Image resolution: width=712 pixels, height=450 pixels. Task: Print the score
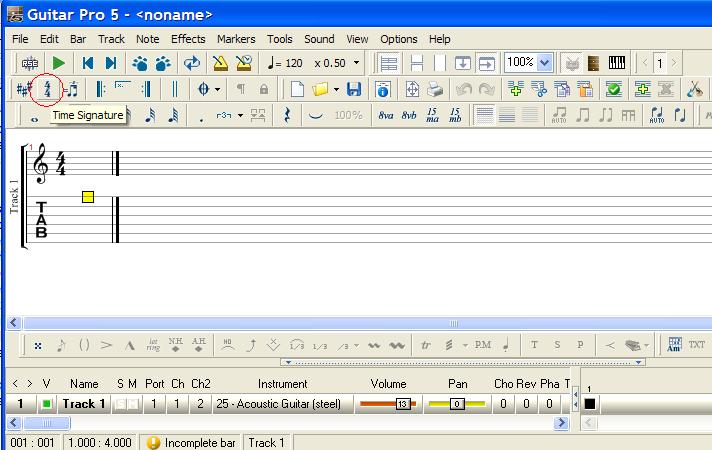(435, 89)
